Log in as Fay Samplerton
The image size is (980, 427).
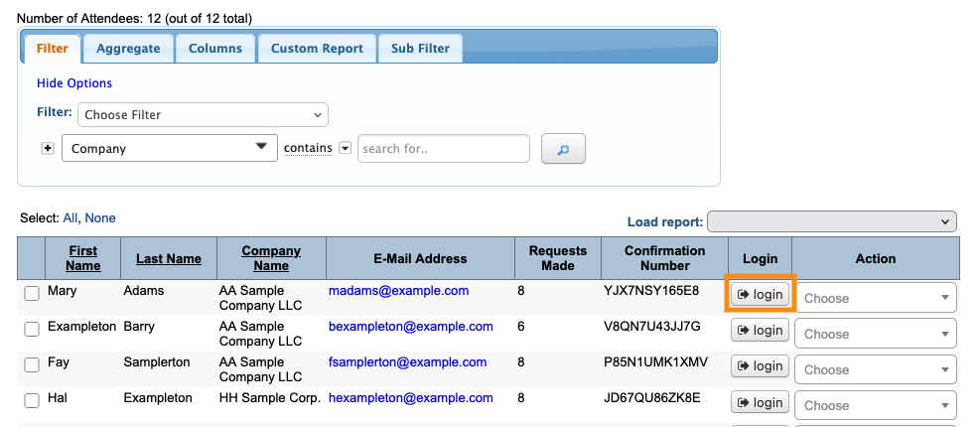click(760, 365)
